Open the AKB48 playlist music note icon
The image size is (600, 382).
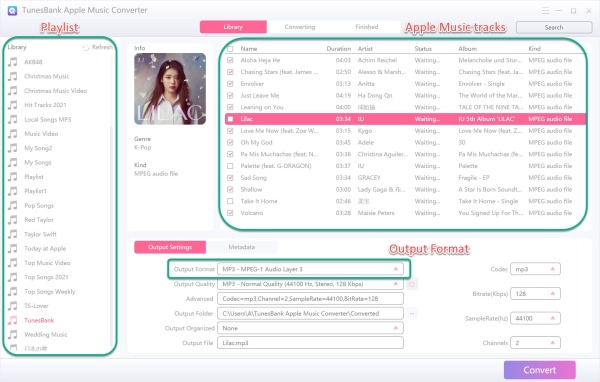point(13,62)
